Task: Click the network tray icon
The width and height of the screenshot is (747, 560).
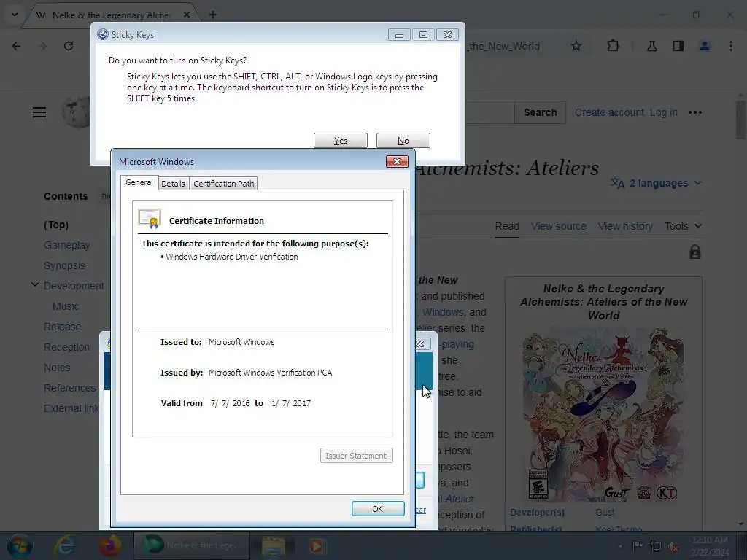Action: pyautogui.click(x=656, y=546)
